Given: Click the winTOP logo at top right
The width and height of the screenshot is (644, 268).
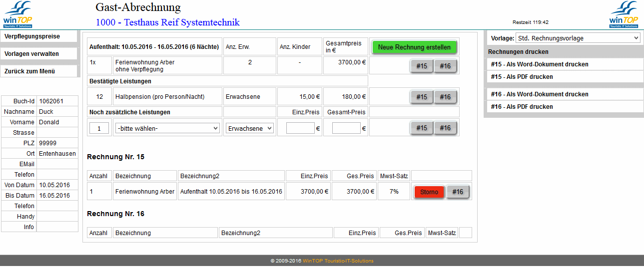Looking at the screenshot, I should pyautogui.click(x=624, y=14).
